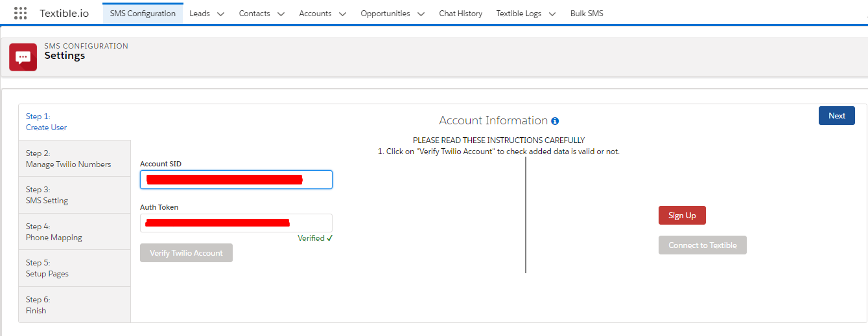
Task: Click the Account Information heading
Action: 493,120
